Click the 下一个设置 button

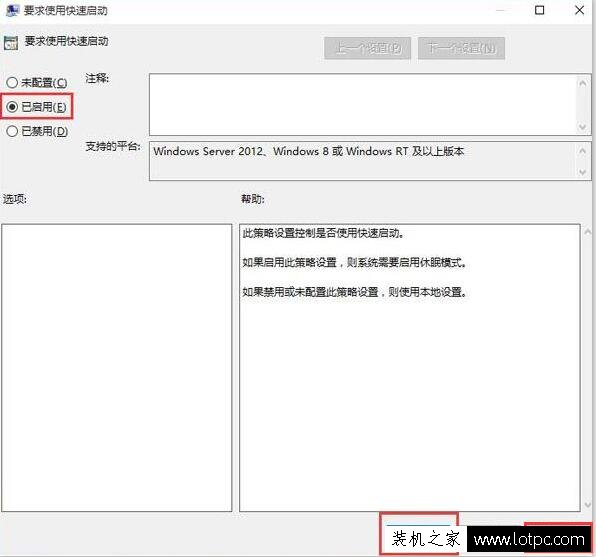coord(461,48)
